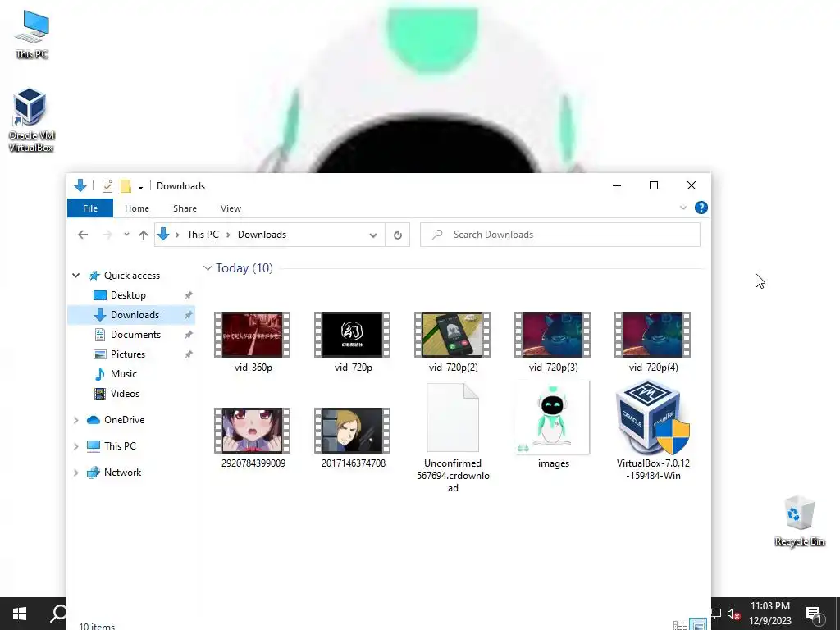Click the Windows Start button
The image size is (840, 630).
[20, 614]
